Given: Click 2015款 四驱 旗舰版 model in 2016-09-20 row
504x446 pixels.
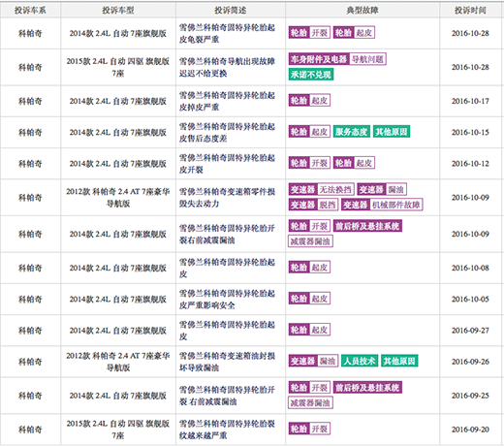Looking at the screenshot, I should [x=118, y=430].
